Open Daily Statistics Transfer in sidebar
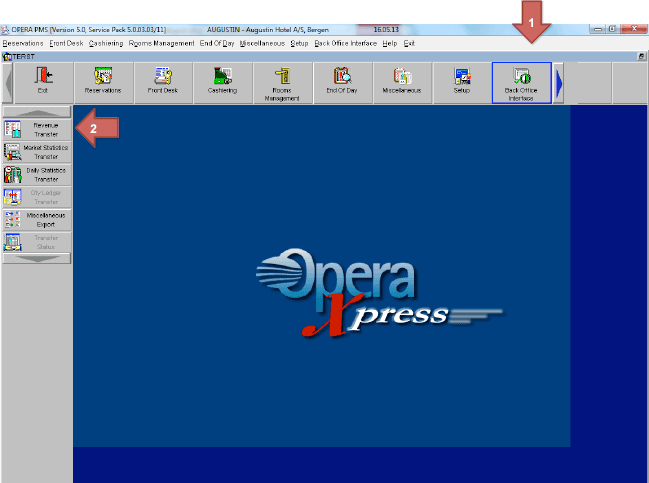The image size is (649, 483). (37, 175)
